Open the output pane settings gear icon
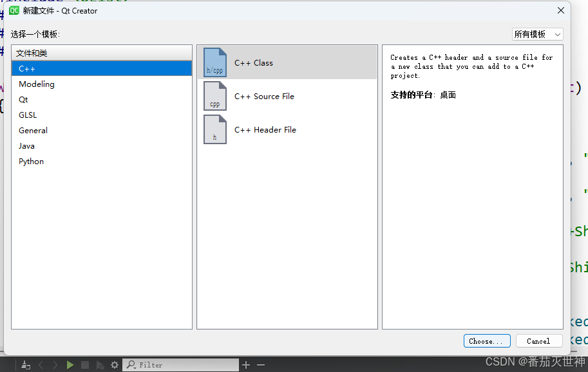The height and width of the screenshot is (372, 588). pos(114,364)
